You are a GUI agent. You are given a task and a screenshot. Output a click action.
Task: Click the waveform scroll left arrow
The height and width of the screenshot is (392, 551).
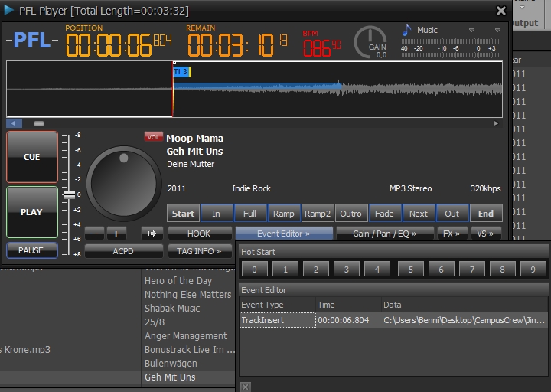[x=14, y=123]
